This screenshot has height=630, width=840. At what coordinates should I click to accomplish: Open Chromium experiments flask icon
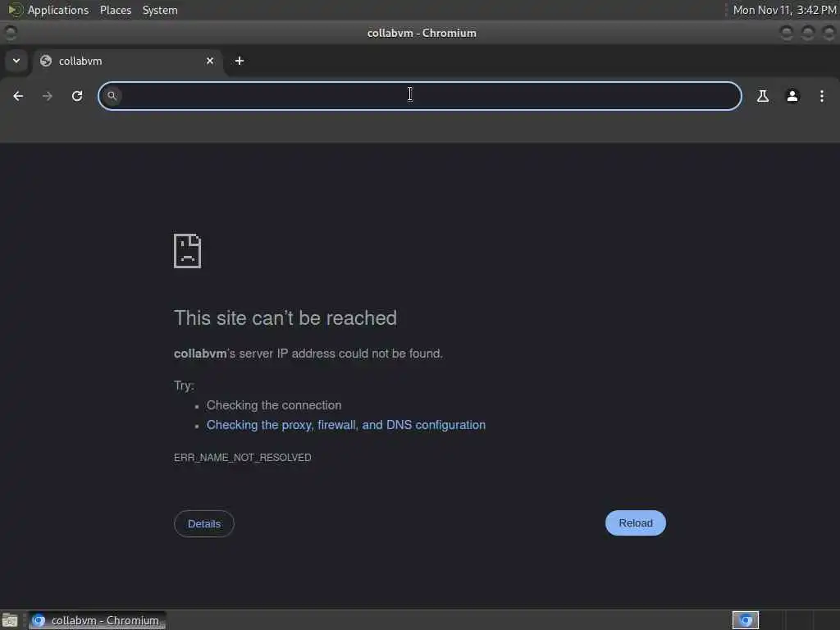coord(762,96)
